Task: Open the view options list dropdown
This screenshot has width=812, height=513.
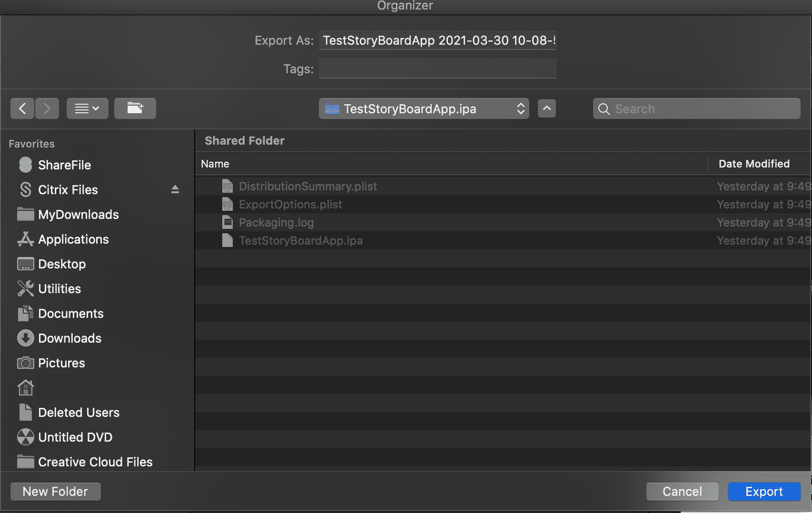Action: [x=88, y=109]
